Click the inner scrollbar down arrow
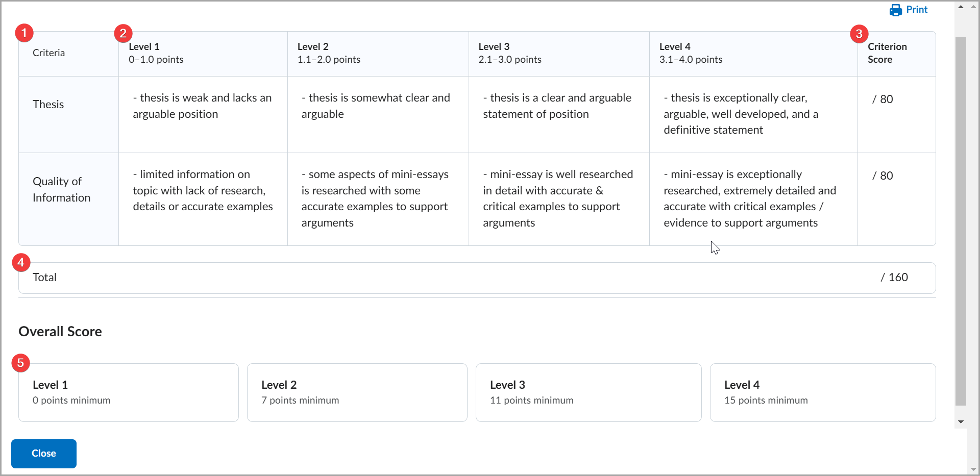This screenshot has height=476, width=980. 961,422
